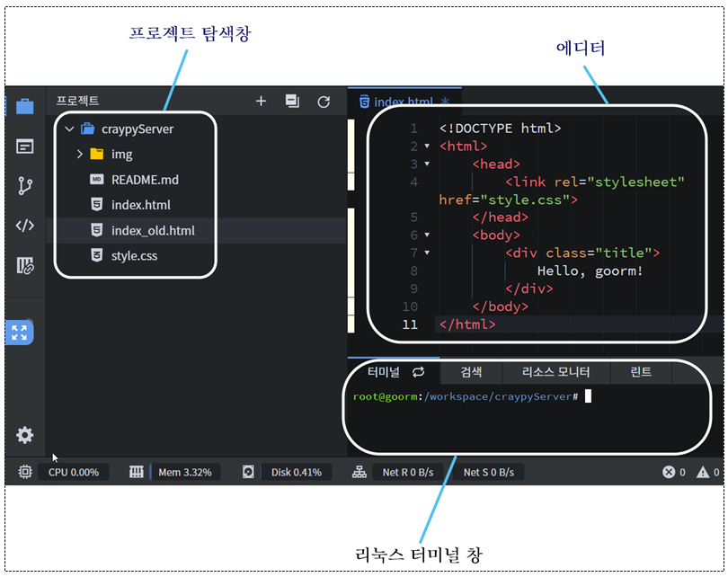The width and height of the screenshot is (728, 577).
Task: Click the link rel stylesheet code
Action: (x=595, y=182)
